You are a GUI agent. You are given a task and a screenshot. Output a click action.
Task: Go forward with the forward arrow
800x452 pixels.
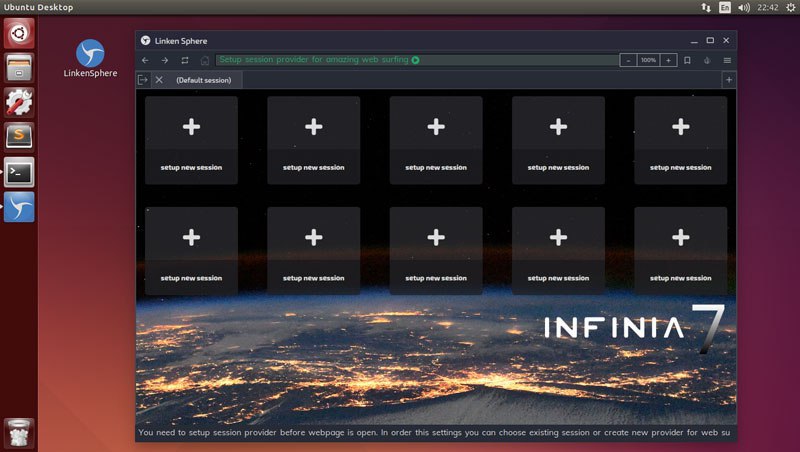point(165,60)
